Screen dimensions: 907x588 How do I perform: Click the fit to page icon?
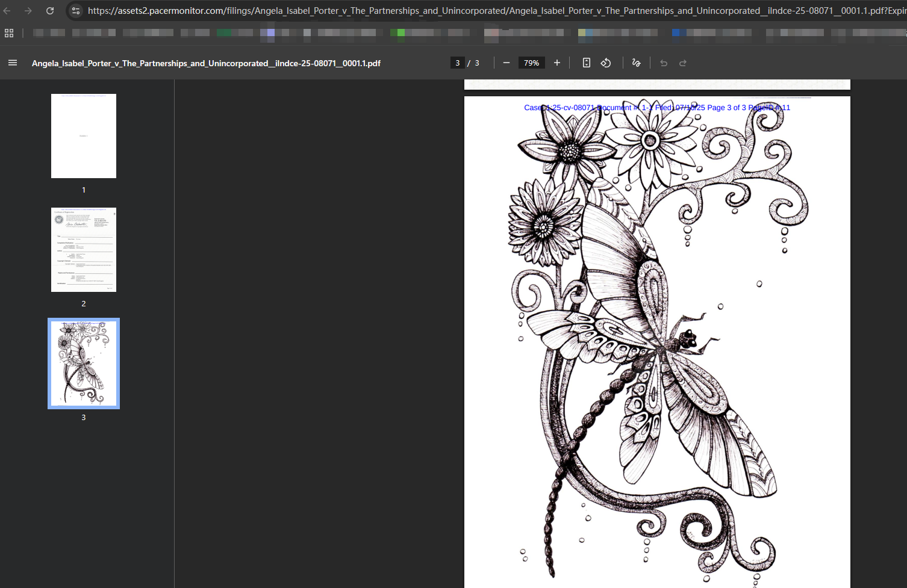(586, 63)
